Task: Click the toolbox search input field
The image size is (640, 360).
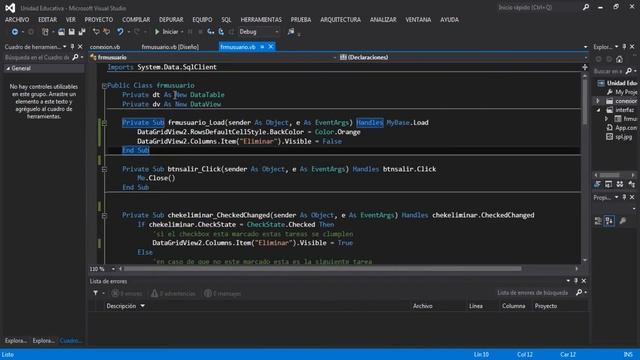Action: [38, 58]
